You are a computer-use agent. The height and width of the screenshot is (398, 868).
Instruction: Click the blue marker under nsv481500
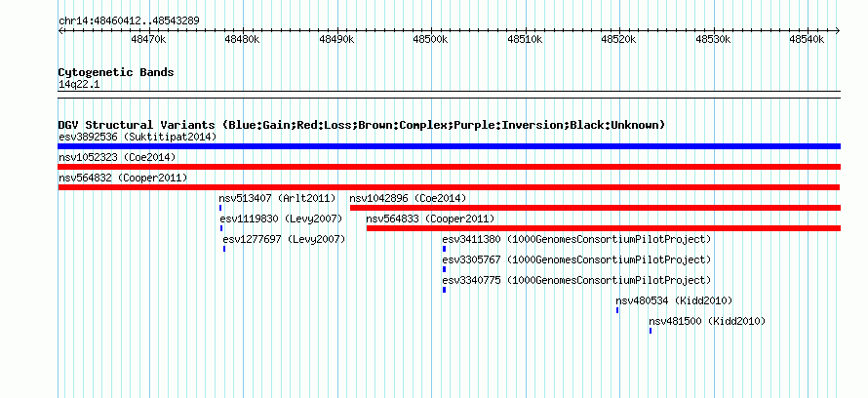tap(651, 331)
